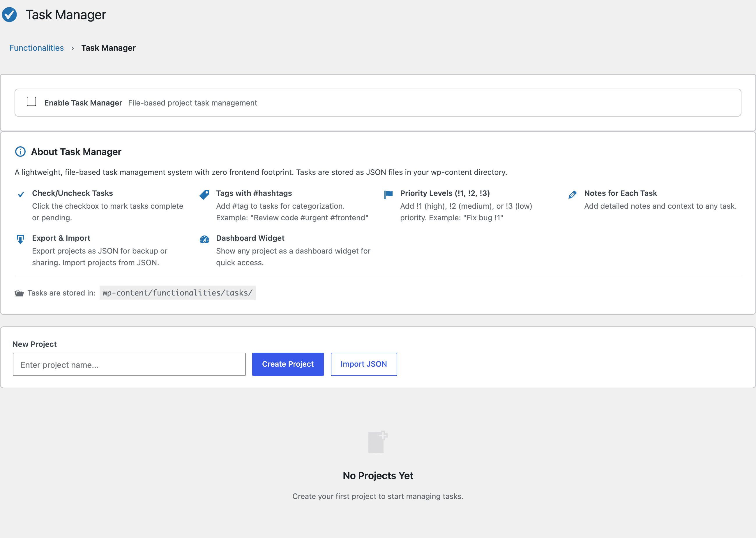Click the flag icon for Priority Levels
Image resolution: width=756 pixels, height=538 pixels.
[388, 194]
